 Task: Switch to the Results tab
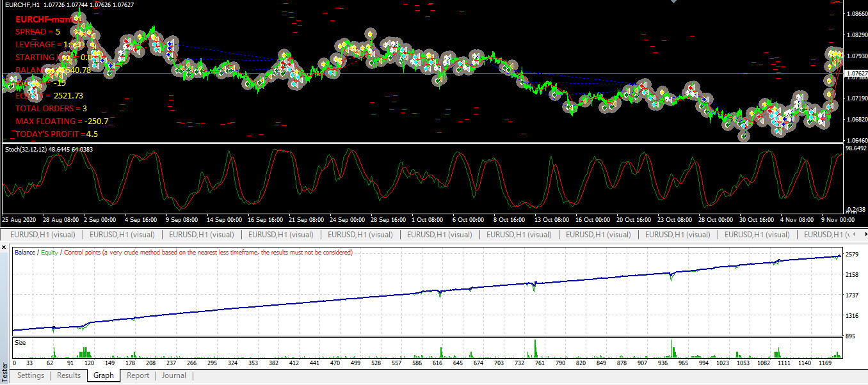click(69, 375)
